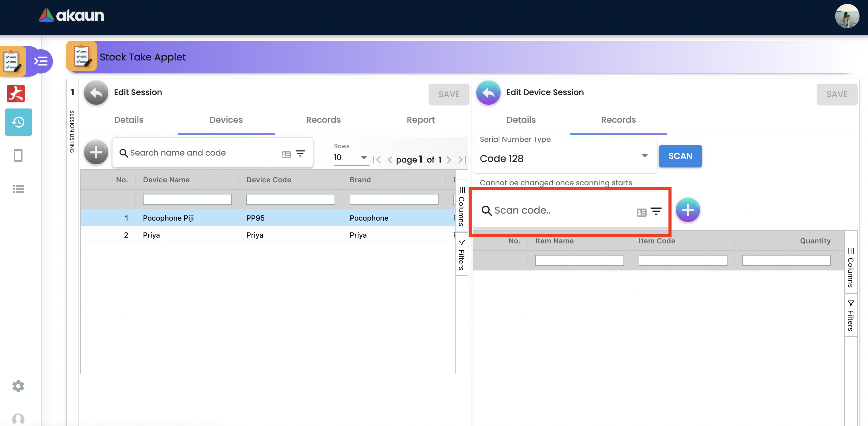Select the history clock sidebar icon
868x426 pixels.
(18, 122)
